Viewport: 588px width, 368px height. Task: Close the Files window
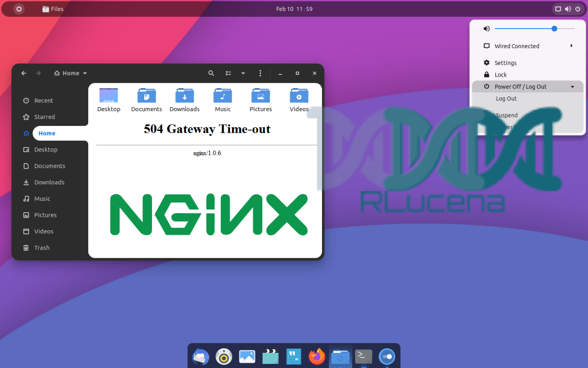click(x=315, y=73)
